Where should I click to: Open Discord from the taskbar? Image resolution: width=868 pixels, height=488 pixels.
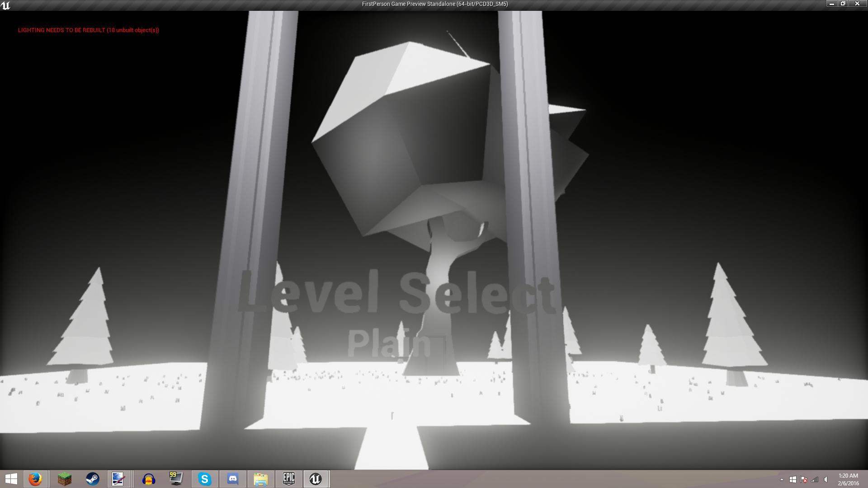(232, 479)
